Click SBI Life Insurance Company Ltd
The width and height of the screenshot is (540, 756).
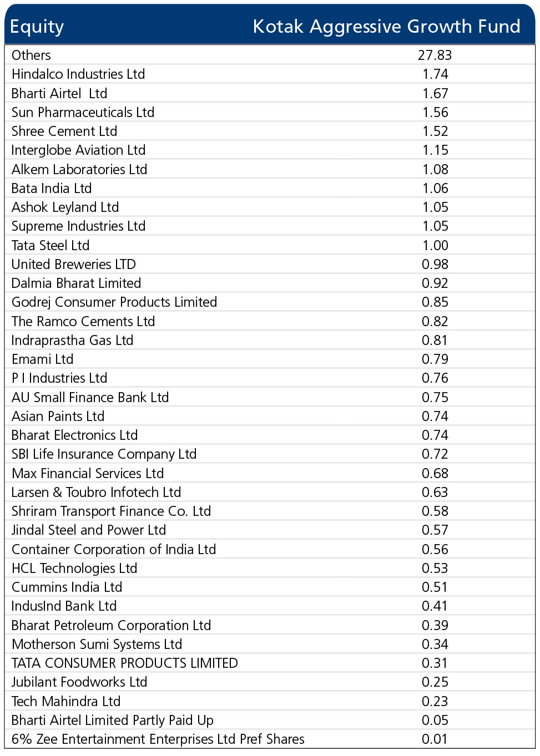coord(104,454)
